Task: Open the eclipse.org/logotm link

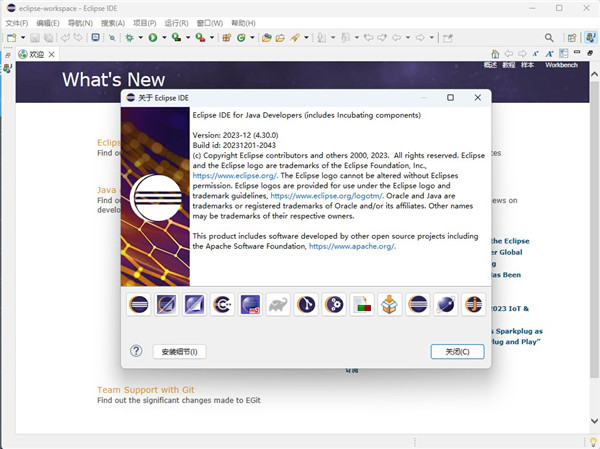Action: coord(326,196)
